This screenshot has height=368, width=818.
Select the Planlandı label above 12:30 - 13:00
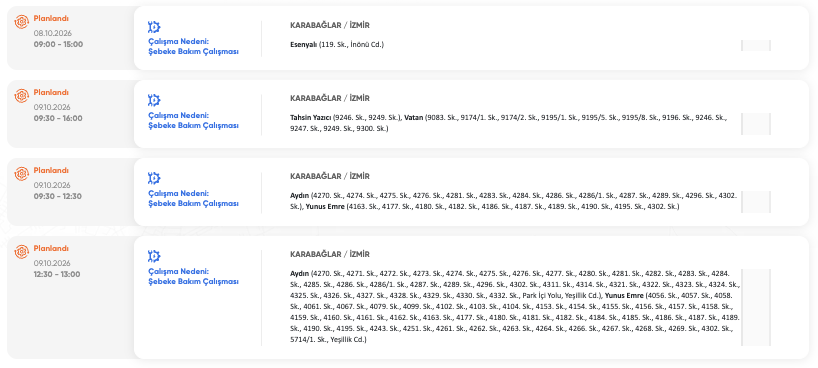51,248
